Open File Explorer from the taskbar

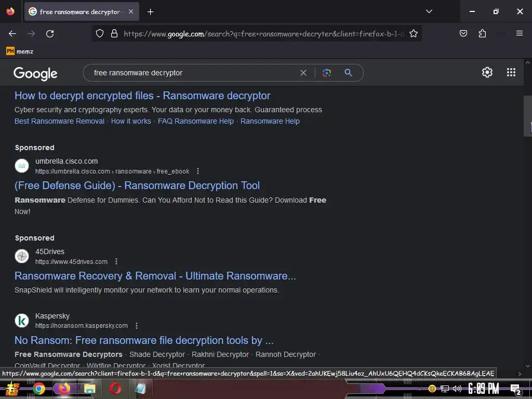coord(89,389)
